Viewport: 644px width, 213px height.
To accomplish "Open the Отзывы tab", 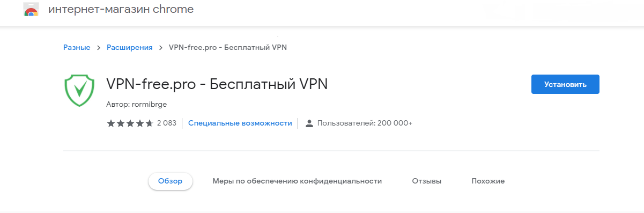I will pyautogui.click(x=427, y=181).
